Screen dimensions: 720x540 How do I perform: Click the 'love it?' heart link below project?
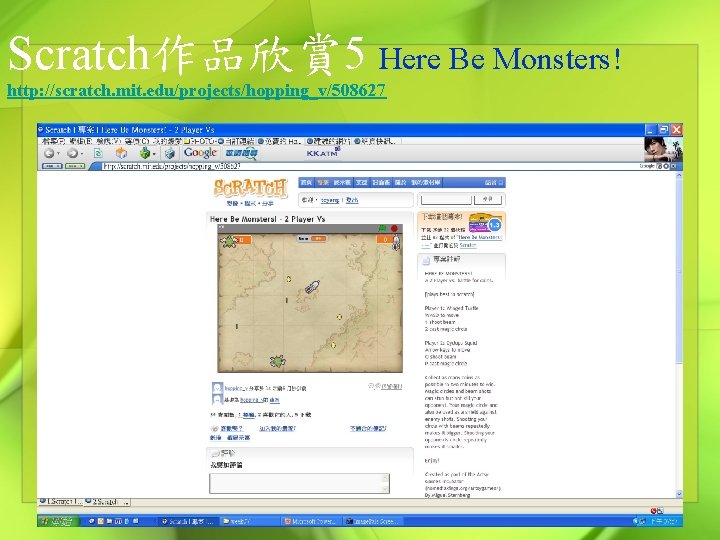pyautogui.click(x=231, y=428)
